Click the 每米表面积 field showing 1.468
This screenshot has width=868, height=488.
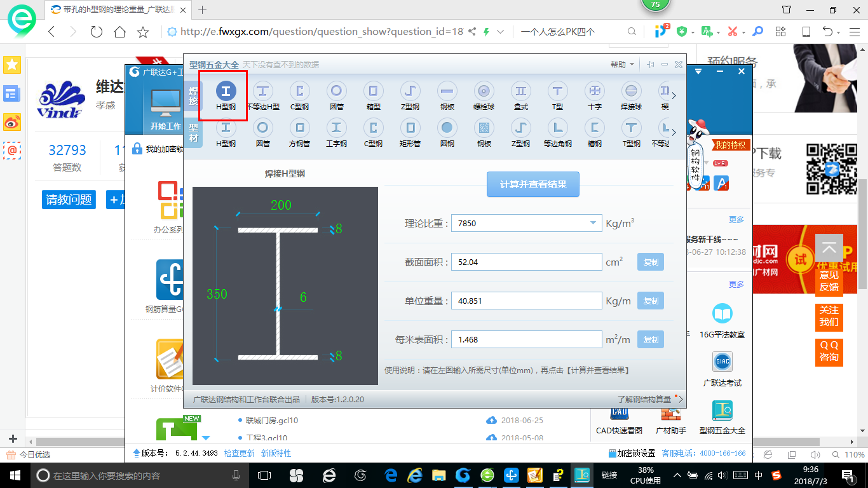tap(527, 339)
